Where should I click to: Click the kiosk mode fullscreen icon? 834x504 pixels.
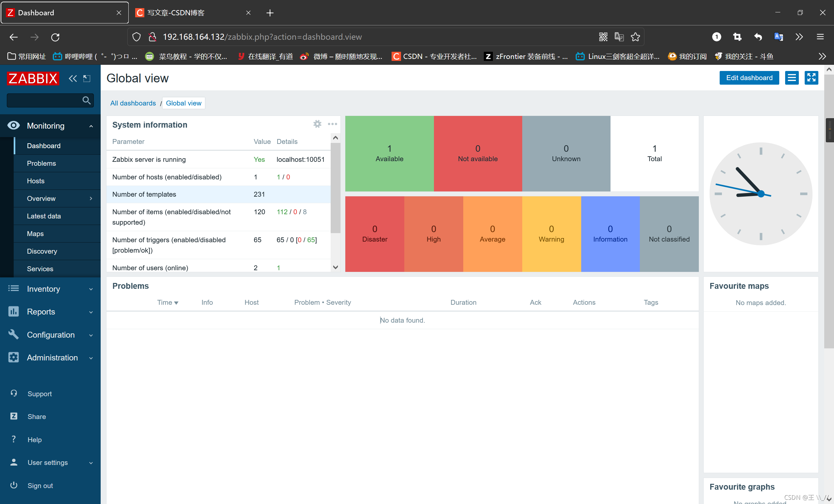tap(811, 78)
